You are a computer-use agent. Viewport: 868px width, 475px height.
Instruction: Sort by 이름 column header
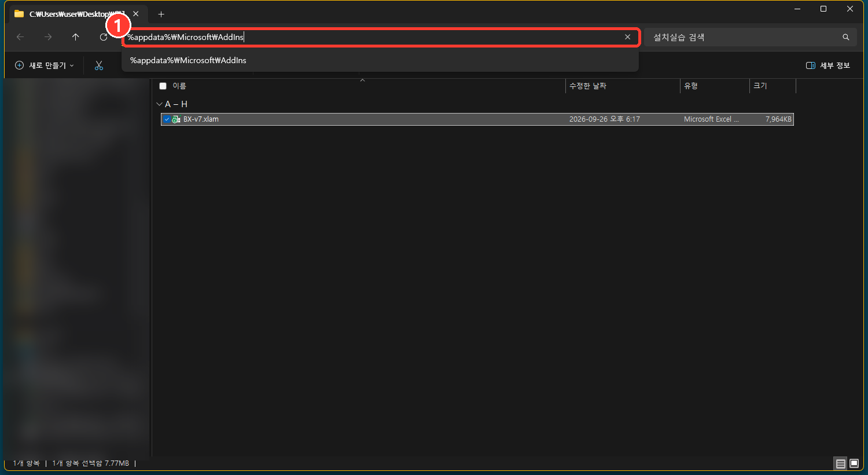(179, 86)
